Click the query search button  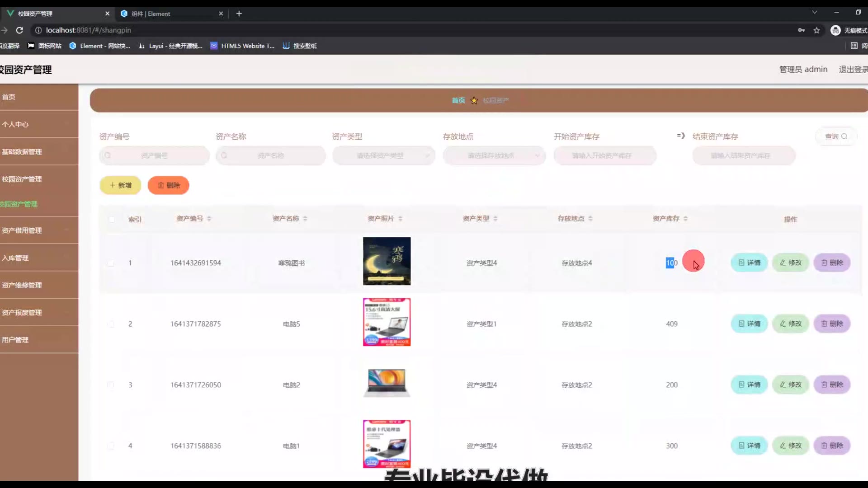click(x=835, y=136)
